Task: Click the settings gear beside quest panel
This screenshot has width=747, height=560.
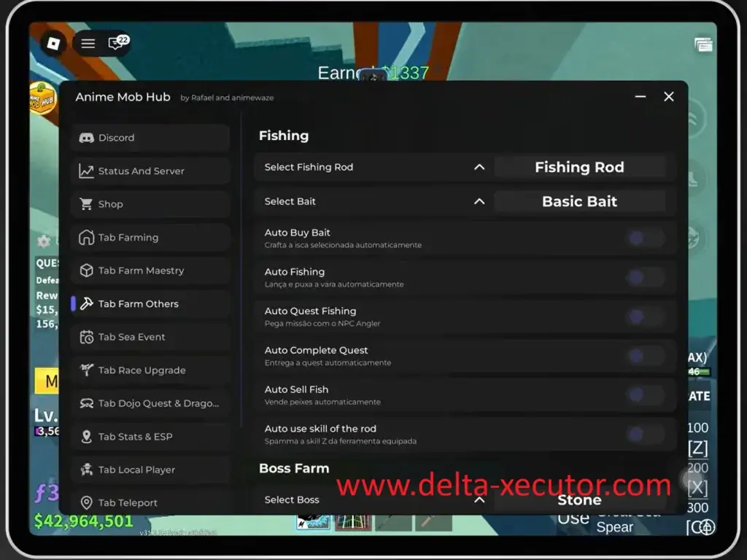Action: (x=44, y=241)
